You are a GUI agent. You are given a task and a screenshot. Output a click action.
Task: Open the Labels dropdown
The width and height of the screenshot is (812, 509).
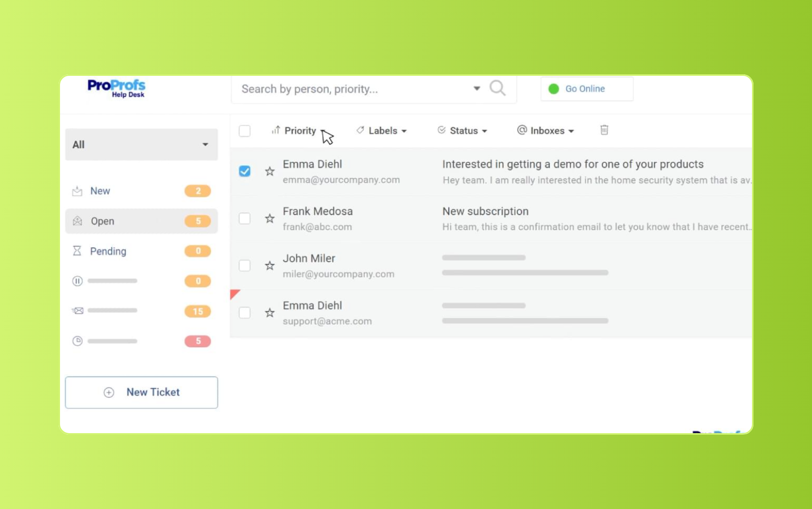382,131
